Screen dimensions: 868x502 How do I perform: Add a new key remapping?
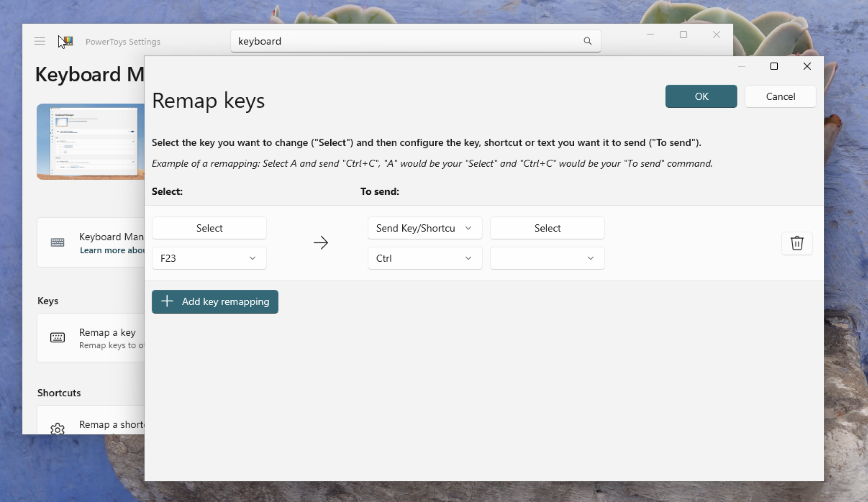pos(215,302)
